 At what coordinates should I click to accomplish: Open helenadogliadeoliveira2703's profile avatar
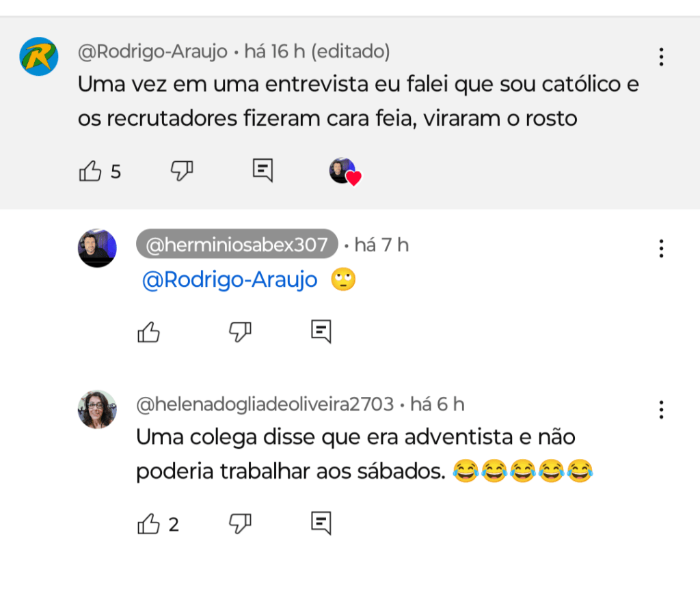(x=97, y=409)
